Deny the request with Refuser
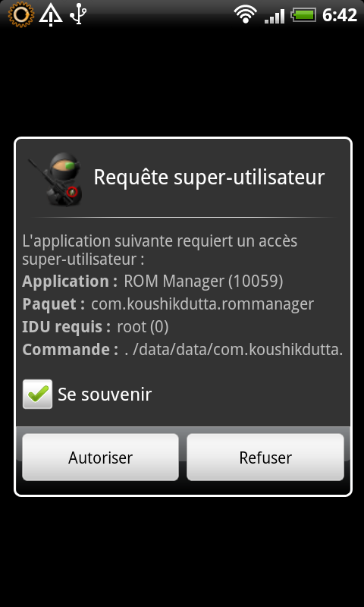Screen dimensions: 364x607 (x=265, y=458)
